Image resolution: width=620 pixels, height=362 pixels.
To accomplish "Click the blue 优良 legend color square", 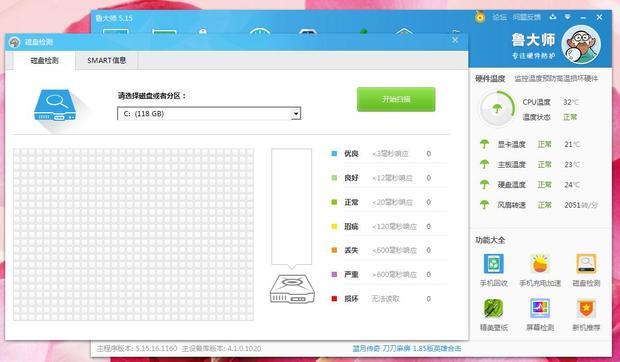I will point(334,153).
